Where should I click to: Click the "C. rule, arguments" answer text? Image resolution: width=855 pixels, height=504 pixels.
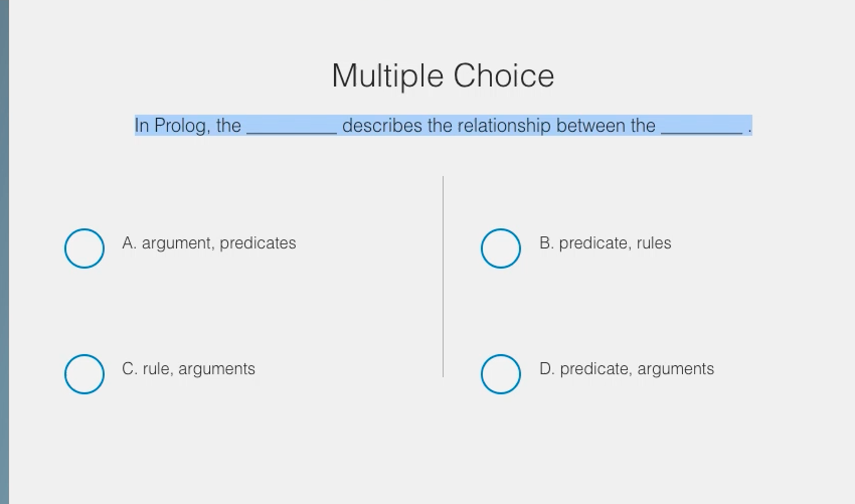(188, 369)
